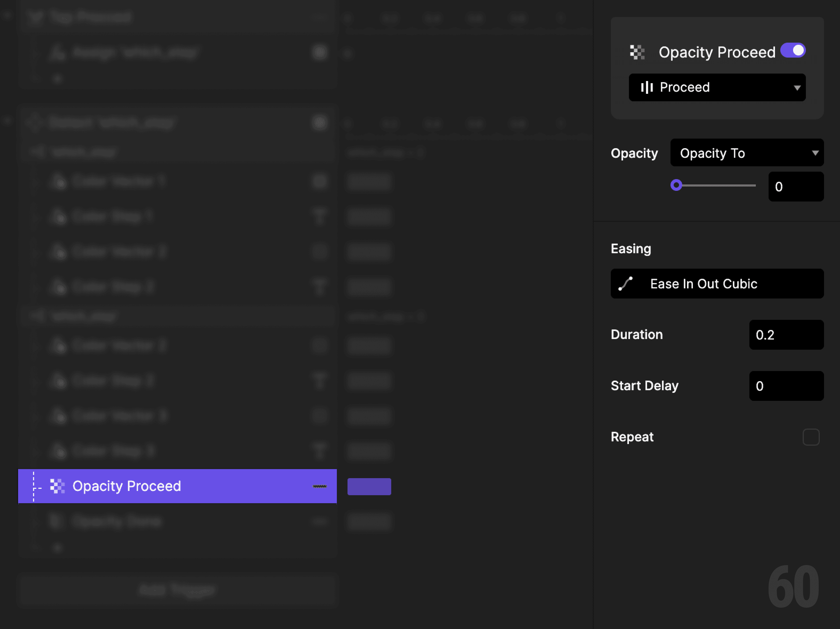Viewport: 840px width, 629px height.
Task: Click inside the Duration field showing 0.2
Action: click(x=786, y=335)
